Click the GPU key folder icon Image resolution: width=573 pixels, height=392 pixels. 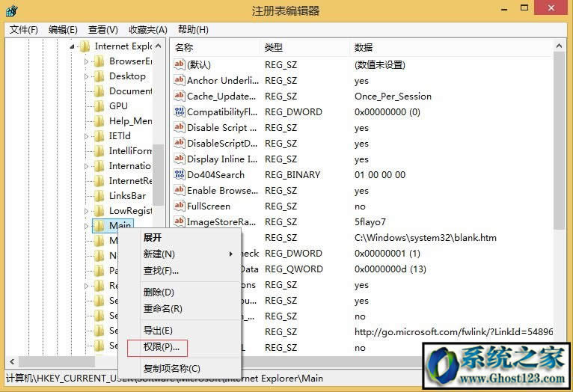click(x=99, y=106)
